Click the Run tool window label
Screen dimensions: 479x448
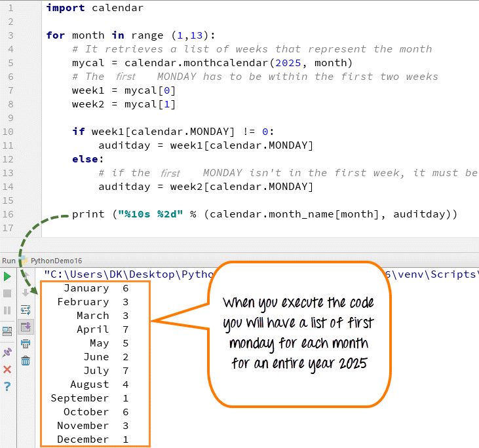[x=9, y=260]
